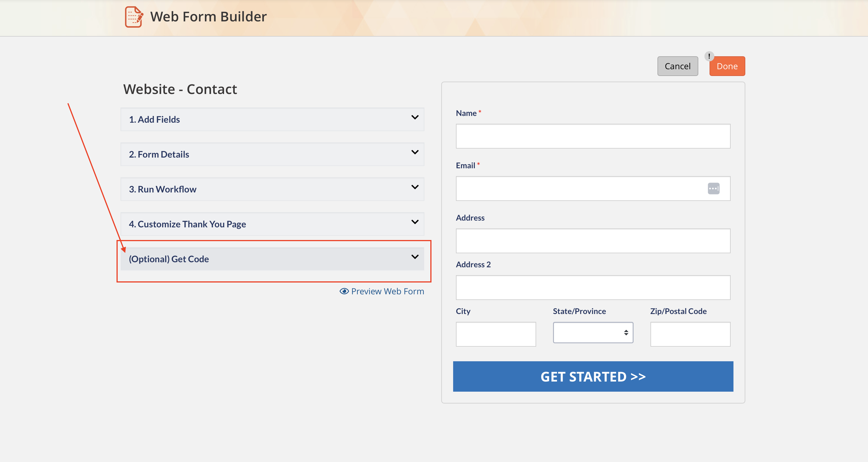868x462 pixels.
Task: Click the Email field label
Action: pos(465,166)
